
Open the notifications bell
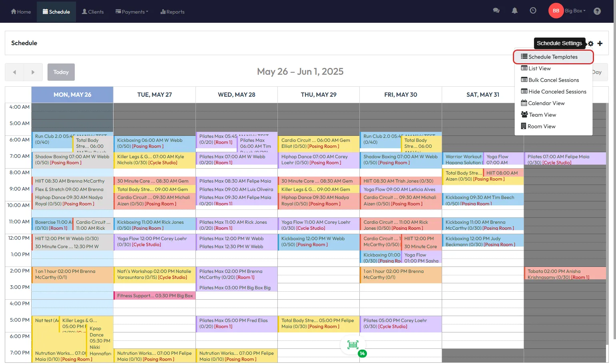click(514, 11)
